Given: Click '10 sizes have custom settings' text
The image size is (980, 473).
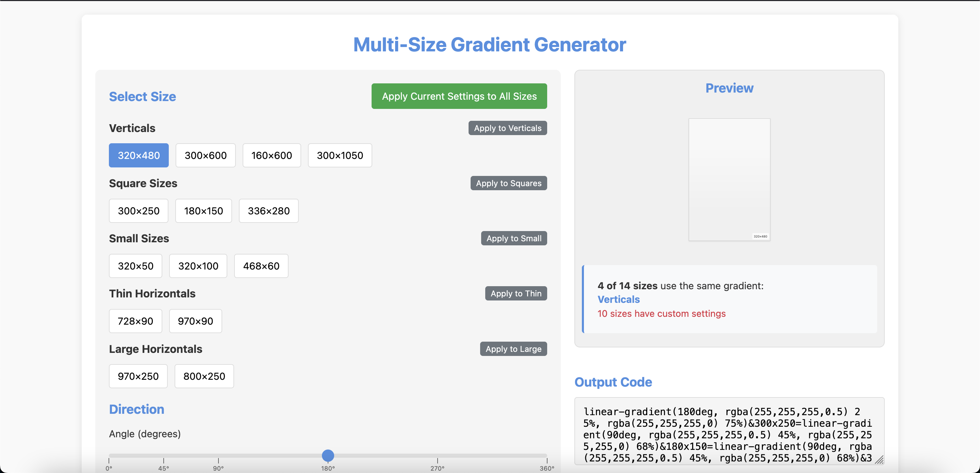Looking at the screenshot, I should coord(661,313).
